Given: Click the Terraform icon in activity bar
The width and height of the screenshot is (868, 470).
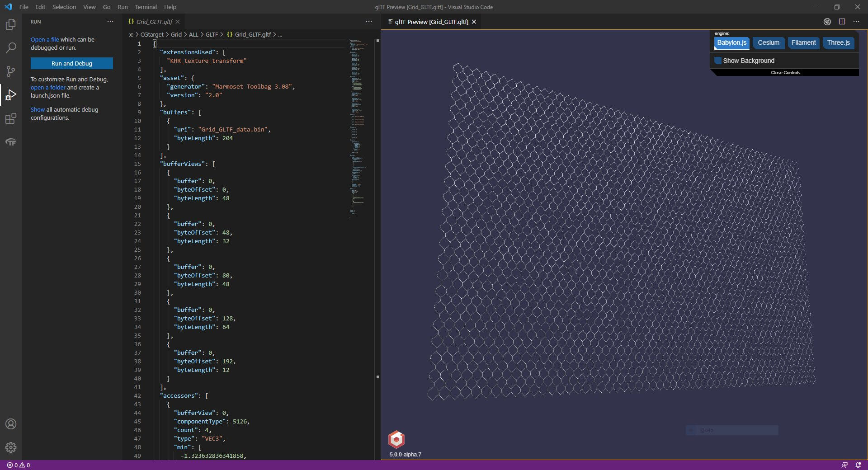Looking at the screenshot, I should (10, 142).
